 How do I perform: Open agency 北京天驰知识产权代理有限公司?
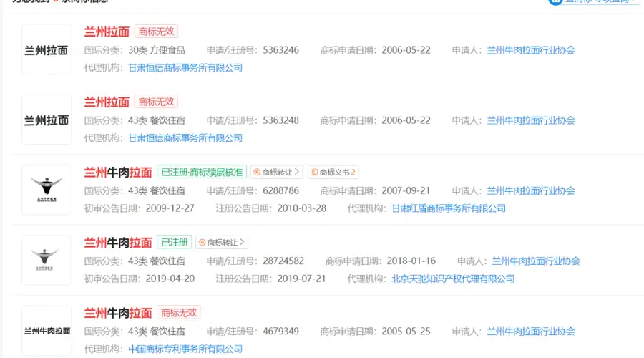(453, 279)
